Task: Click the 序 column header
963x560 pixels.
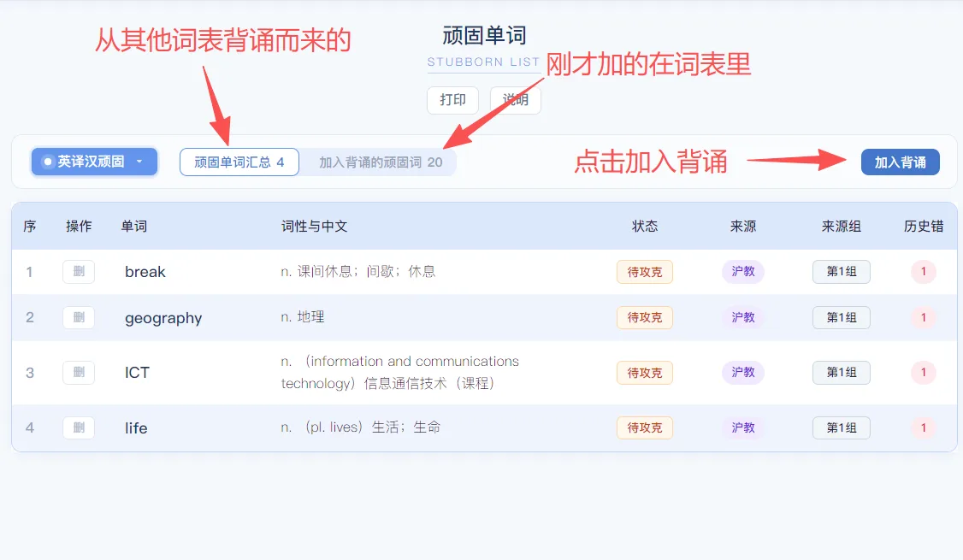Action: pyautogui.click(x=29, y=226)
